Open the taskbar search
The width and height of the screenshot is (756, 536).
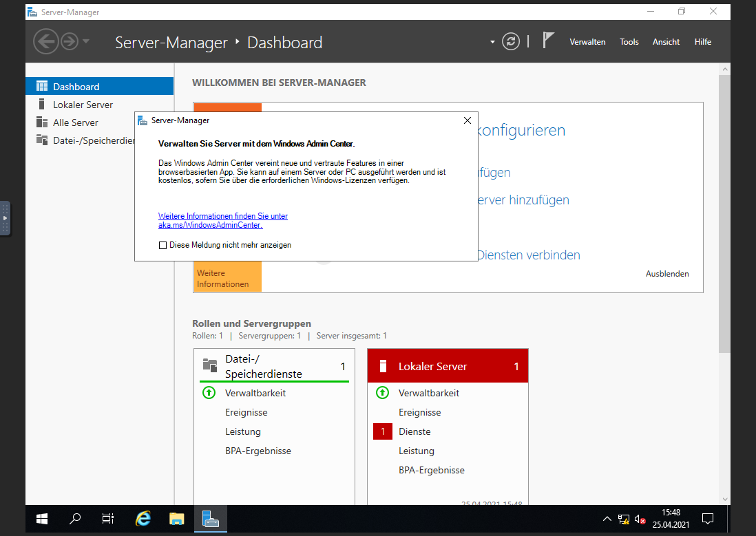tap(75, 519)
